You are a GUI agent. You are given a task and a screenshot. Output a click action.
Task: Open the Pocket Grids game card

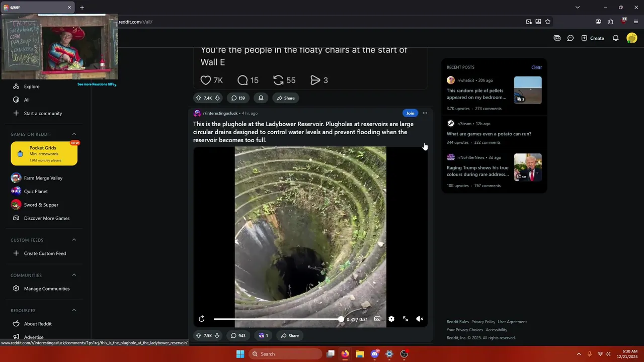(x=44, y=154)
